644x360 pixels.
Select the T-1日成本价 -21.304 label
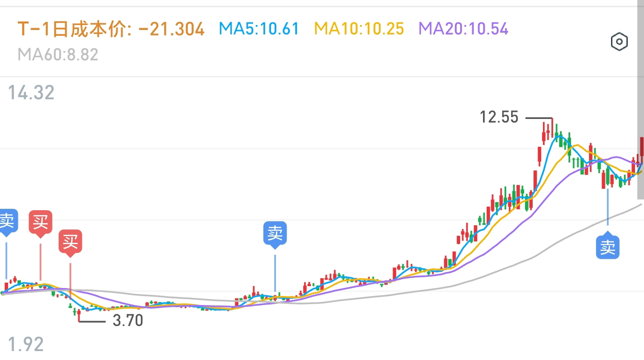[111, 29]
